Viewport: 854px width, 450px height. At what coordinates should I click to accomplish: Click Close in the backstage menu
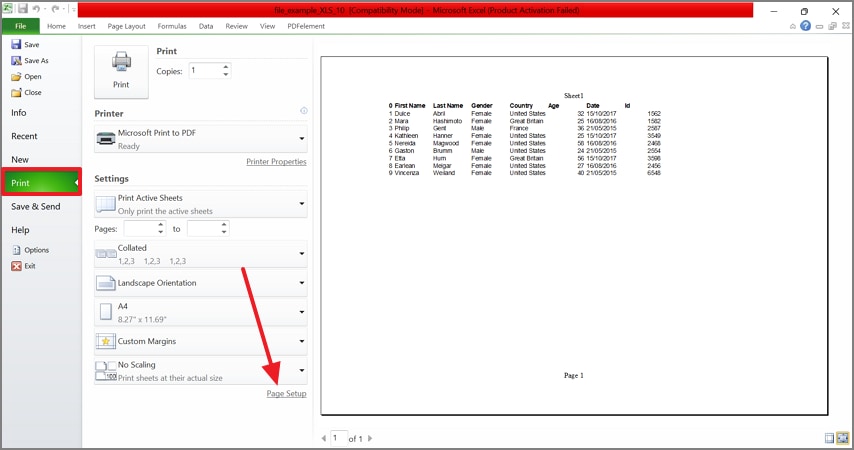(27, 93)
